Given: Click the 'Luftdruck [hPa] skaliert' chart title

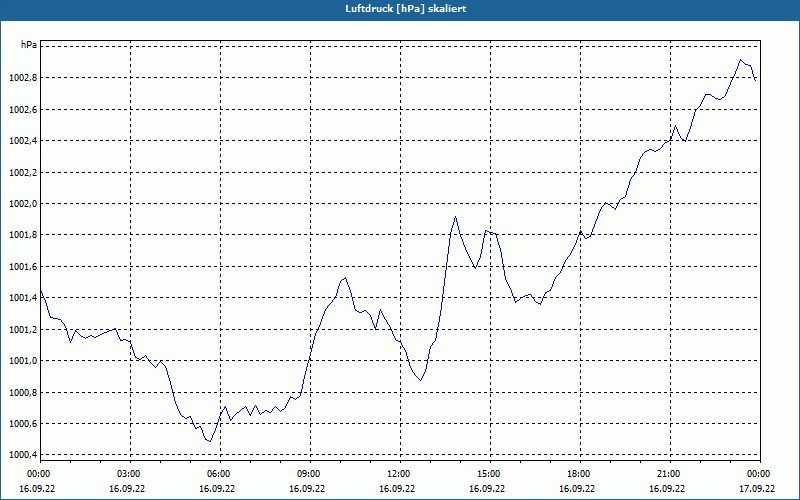Looking at the screenshot, I should [406, 9].
